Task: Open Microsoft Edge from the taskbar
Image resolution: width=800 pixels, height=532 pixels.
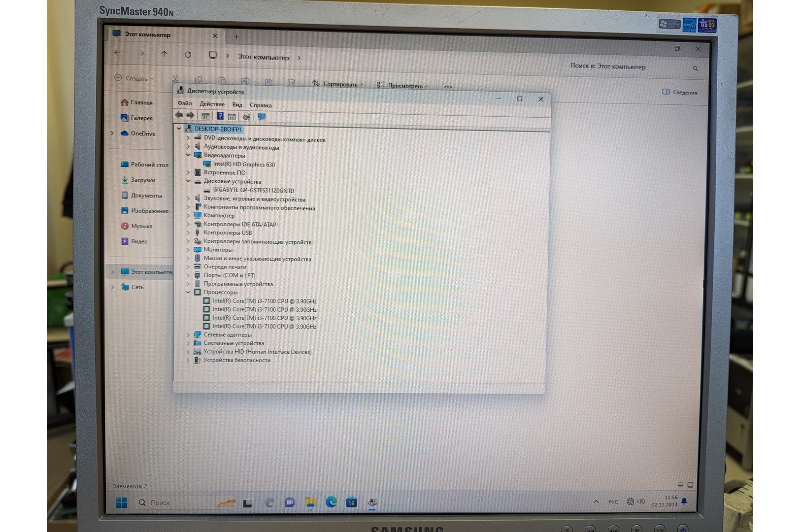Action: [x=331, y=502]
